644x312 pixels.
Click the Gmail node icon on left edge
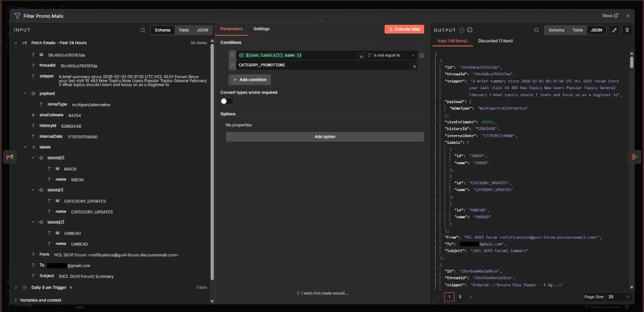point(10,157)
